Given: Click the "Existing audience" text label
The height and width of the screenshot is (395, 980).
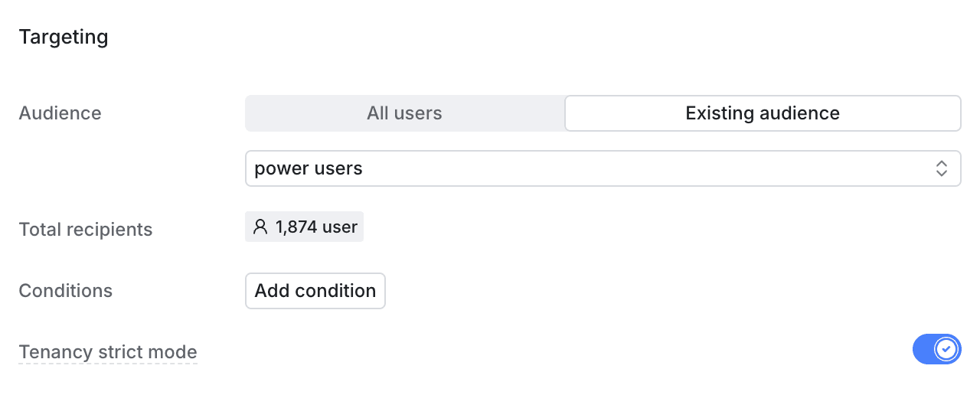Looking at the screenshot, I should click(763, 113).
